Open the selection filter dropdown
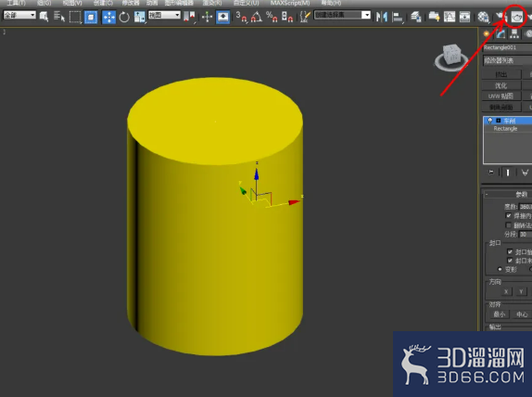Screen dimensions: 532x397 pyautogui.click(x=19, y=15)
